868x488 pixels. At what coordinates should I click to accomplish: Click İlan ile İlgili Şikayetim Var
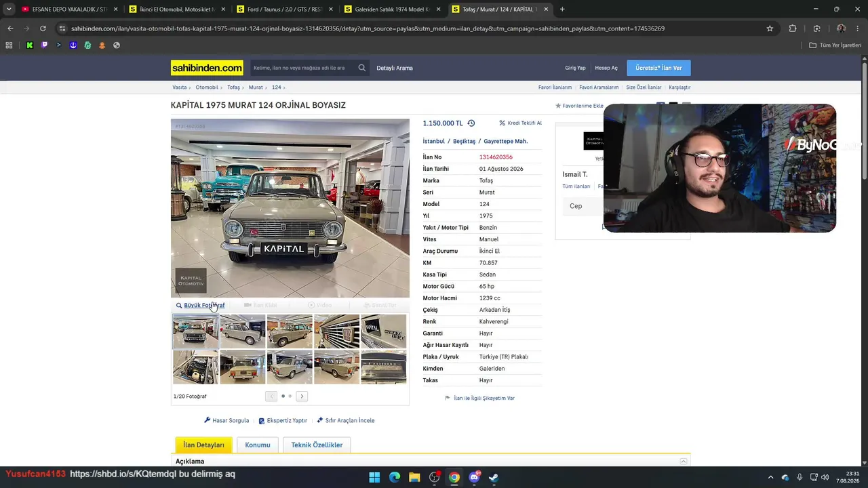480,399
